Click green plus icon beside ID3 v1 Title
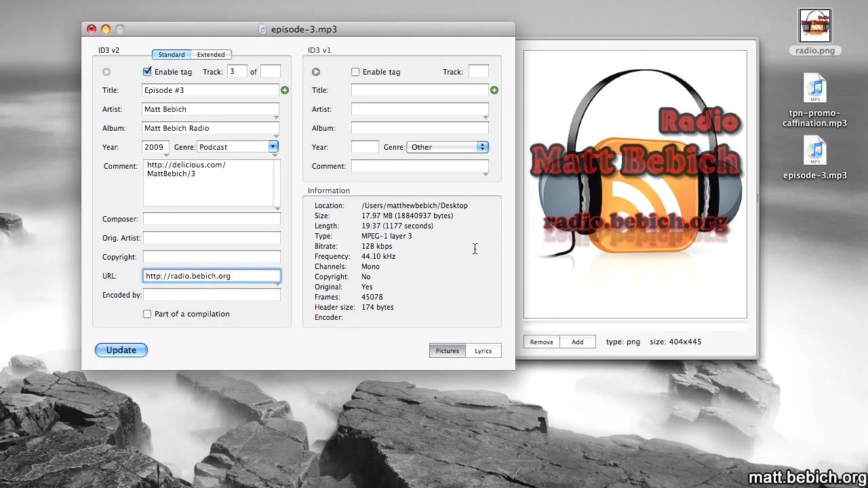 click(x=494, y=90)
